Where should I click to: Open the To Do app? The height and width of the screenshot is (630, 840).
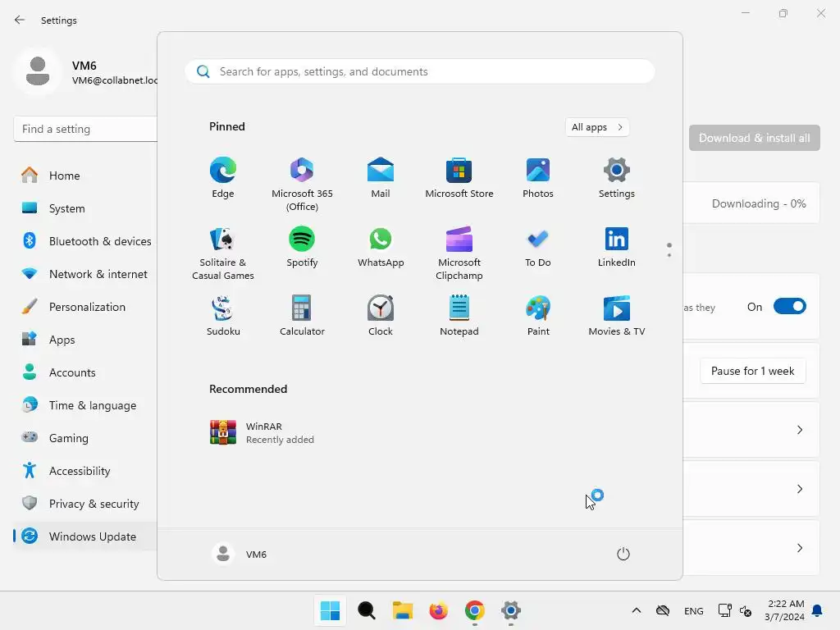pyautogui.click(x=538, y=247)
